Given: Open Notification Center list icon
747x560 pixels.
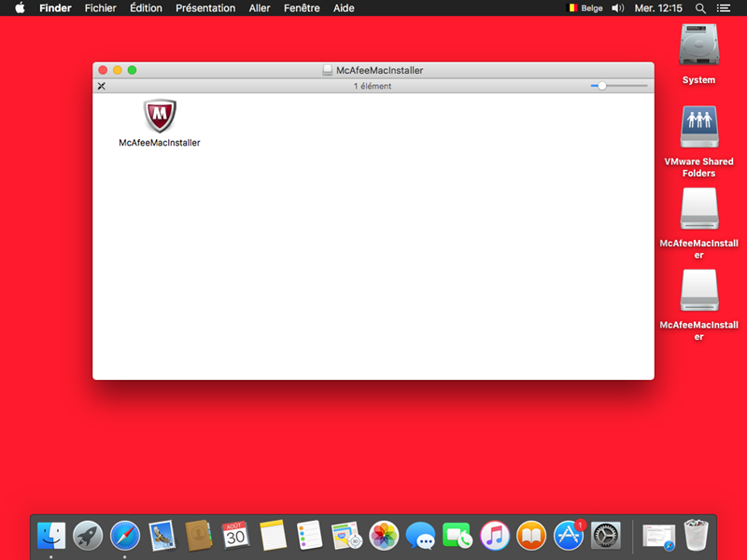Looking at the screenshot, I should pyautogui.click(x=724, y=8).
